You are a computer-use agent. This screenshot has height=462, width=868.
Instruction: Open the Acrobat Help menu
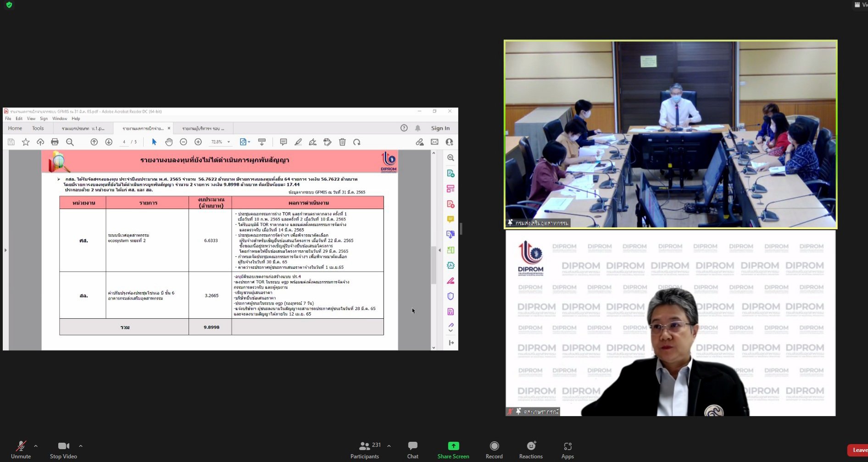[x=76, y=118]
